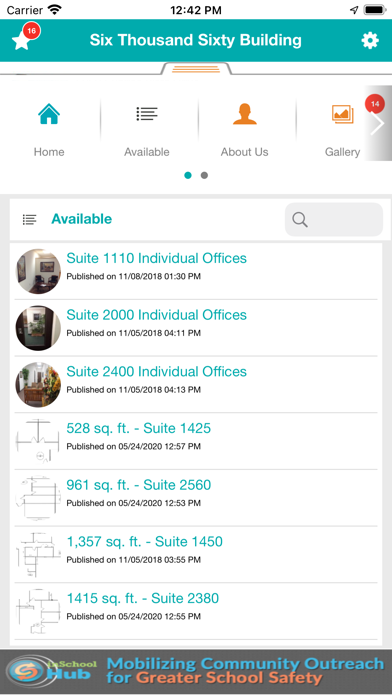Open 528 sq. ft. - Suite 1425 listing
This screenshot has height=696, width=392.
tap(196, 441)
